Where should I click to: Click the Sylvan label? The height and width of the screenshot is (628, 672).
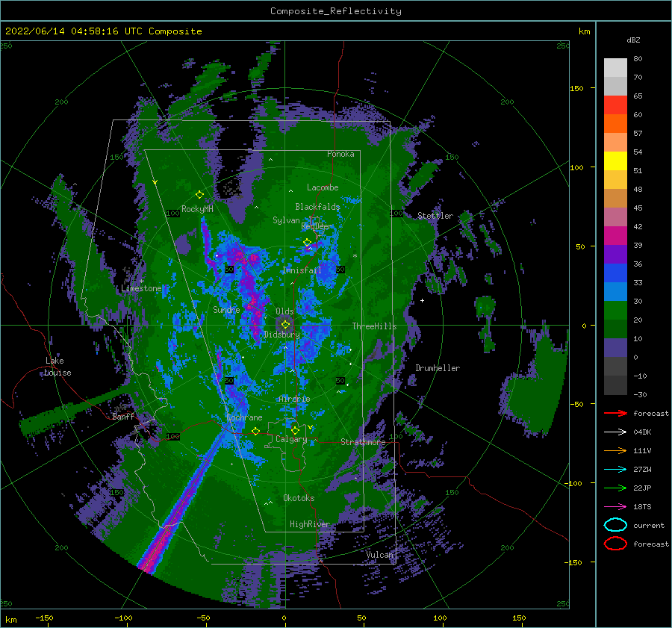(286, 221)
